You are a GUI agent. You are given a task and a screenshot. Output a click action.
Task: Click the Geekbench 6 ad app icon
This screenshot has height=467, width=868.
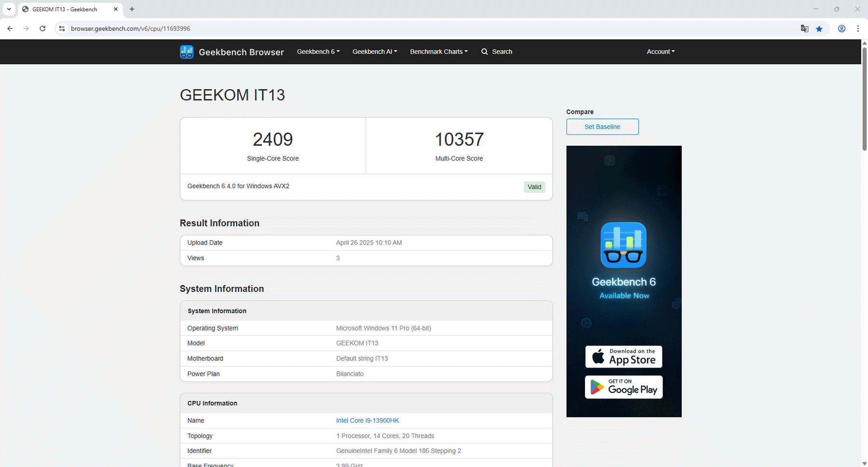click(x=624, y=245)
